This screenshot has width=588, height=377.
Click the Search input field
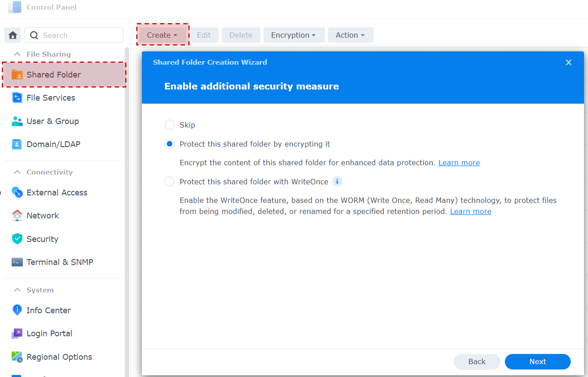(74, 35)
